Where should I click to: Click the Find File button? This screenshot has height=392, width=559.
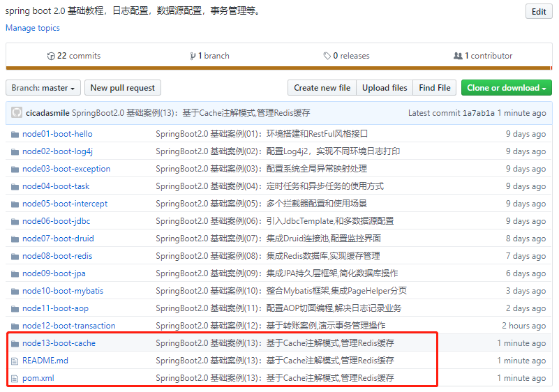click(435, 88)
